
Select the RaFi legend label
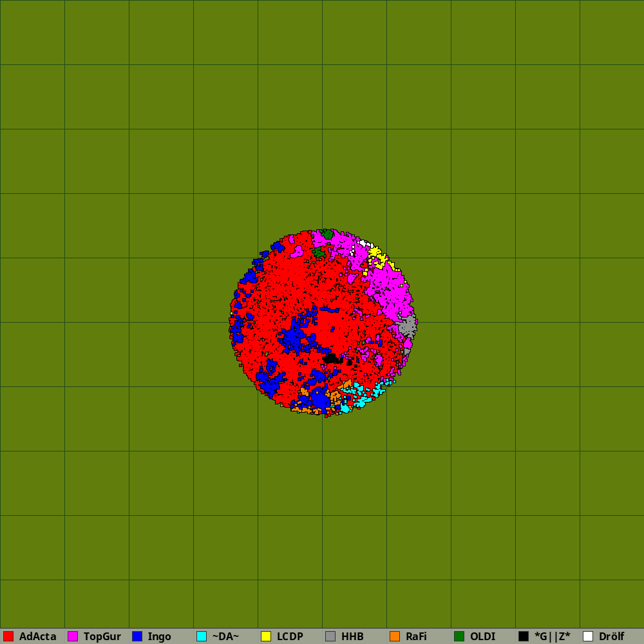click(x=416, y=636)
